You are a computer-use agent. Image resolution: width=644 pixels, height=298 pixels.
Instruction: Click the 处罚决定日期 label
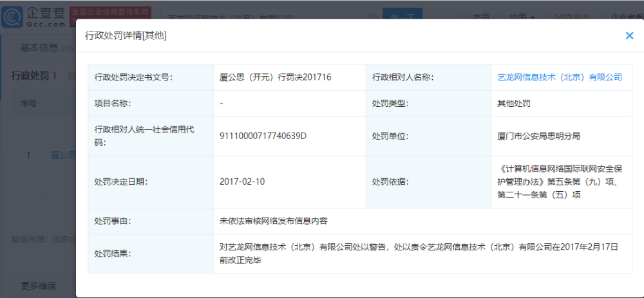coord(121,182)
